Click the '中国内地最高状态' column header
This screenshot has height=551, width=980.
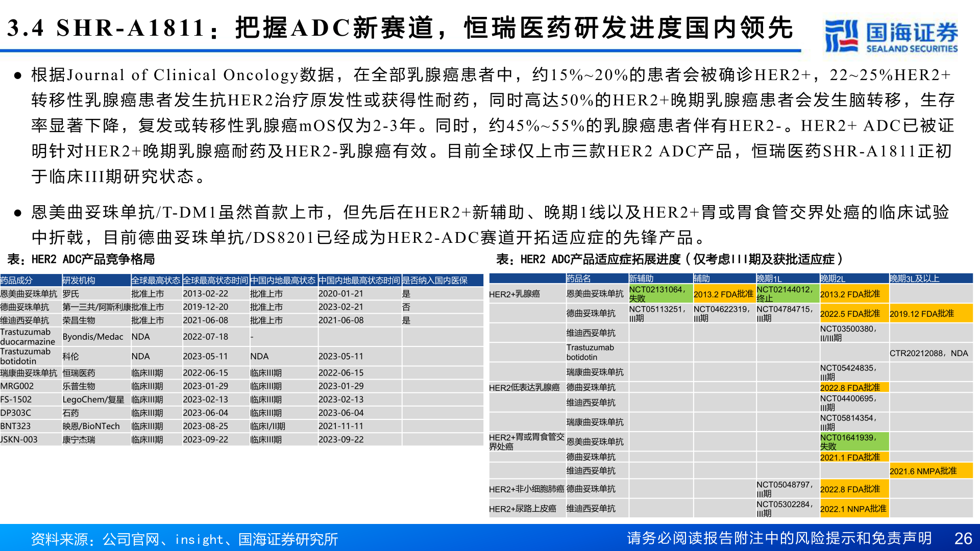[283, 280]
